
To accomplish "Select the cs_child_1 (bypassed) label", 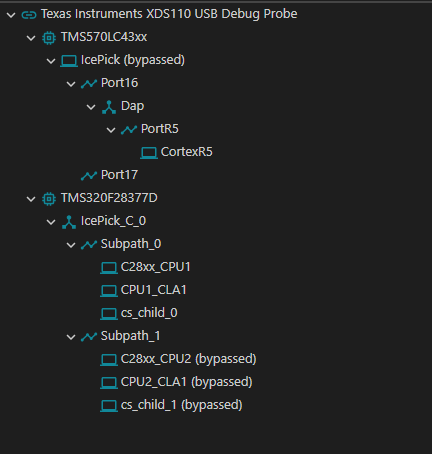I will (182, 405).
